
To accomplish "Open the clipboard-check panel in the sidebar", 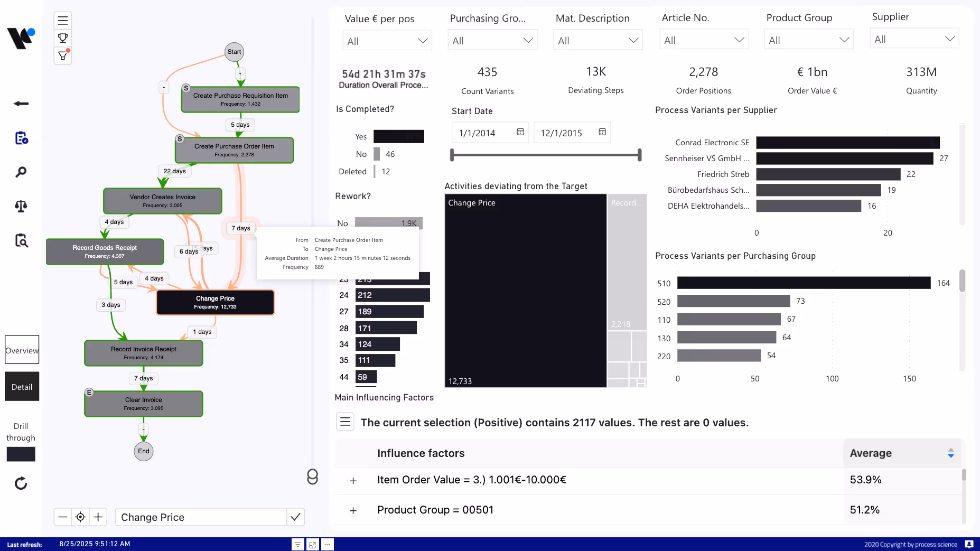I will (22, 138).
